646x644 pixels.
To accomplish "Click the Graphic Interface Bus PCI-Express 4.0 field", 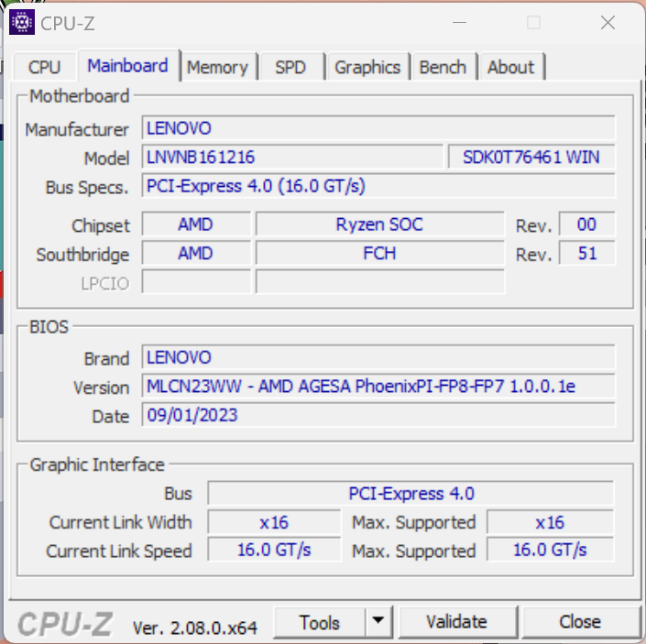I will click(x=411, y=493).
